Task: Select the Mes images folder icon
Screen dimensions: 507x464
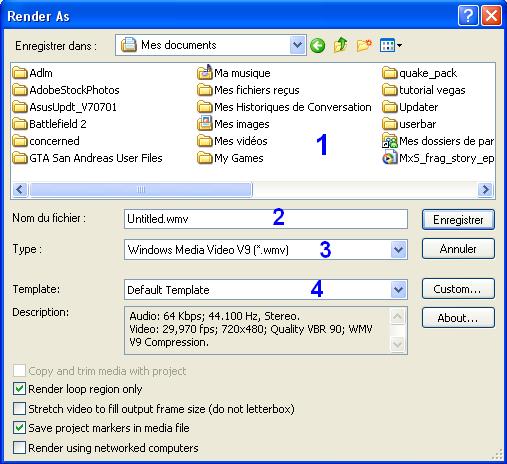Action: (x=204, y=123)
